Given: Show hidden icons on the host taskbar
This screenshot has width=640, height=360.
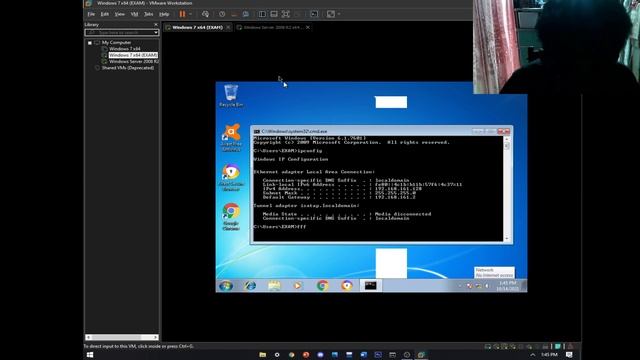Looking at the screenshot, I should coord(532,355).
